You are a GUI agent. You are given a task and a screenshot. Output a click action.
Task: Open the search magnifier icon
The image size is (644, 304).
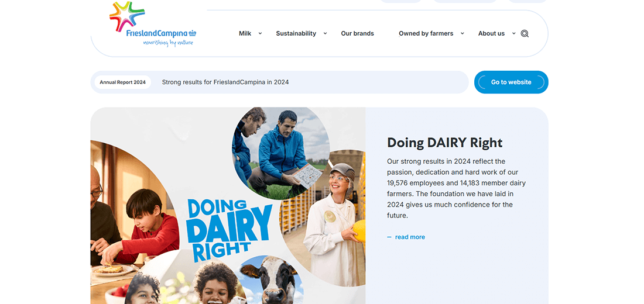point(525,34)
